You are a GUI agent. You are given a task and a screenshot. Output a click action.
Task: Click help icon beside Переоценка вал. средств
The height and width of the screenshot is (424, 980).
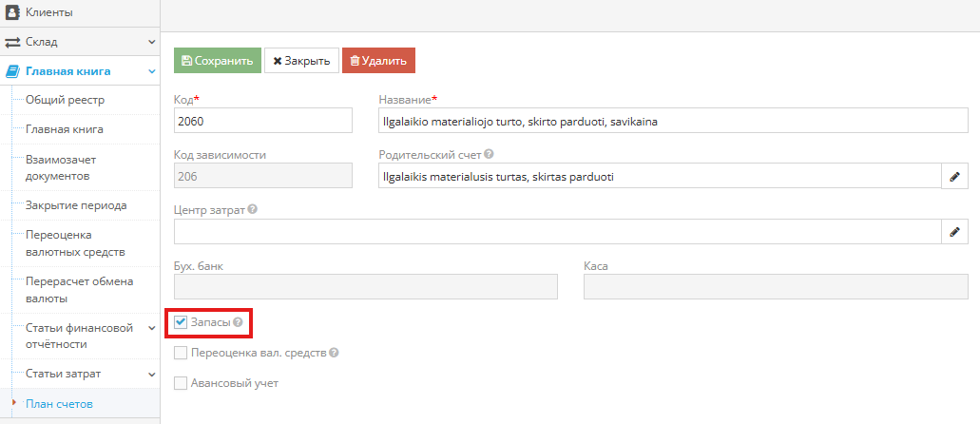tap(335, 354)
